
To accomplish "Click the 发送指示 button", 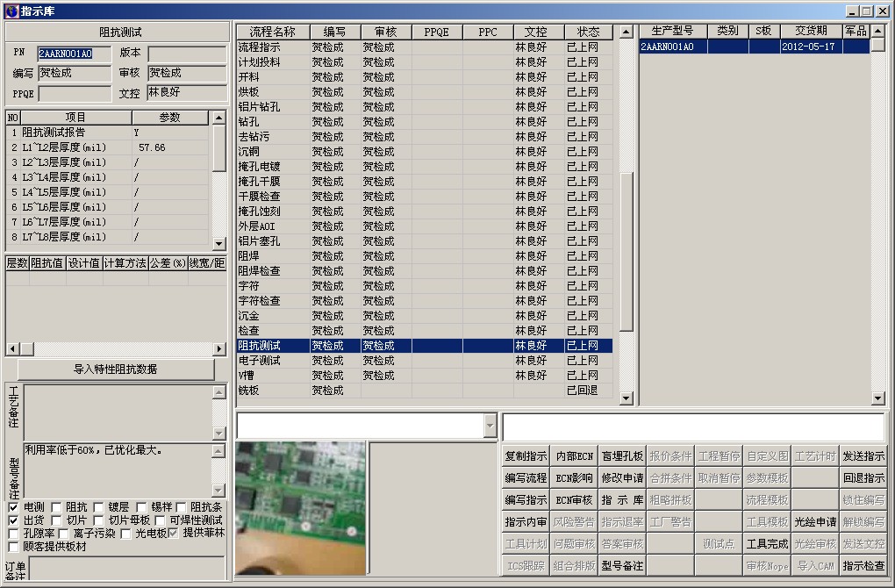I will pyautogui.click(x=863, y=456).
